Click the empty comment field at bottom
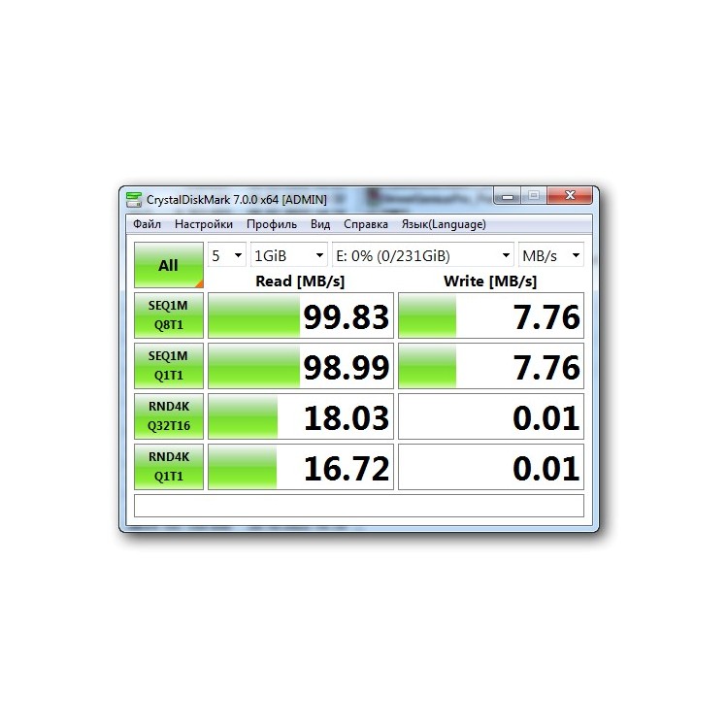 coord(358,506)
